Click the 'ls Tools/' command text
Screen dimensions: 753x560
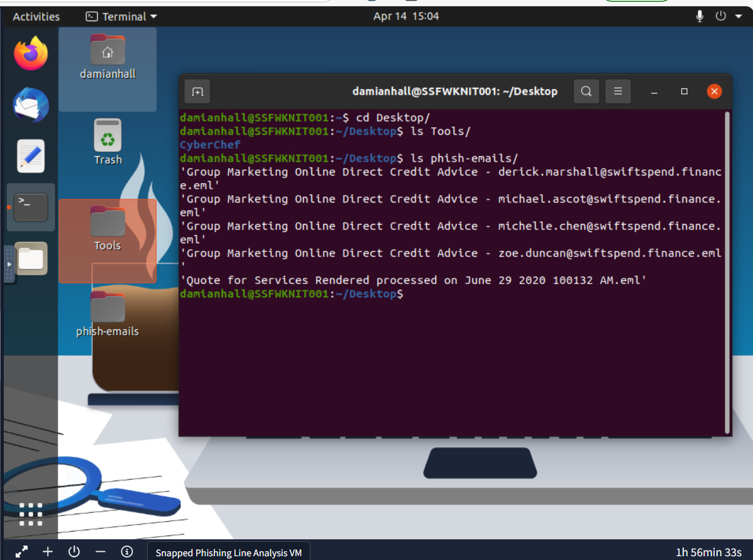[x=440, y=131]
